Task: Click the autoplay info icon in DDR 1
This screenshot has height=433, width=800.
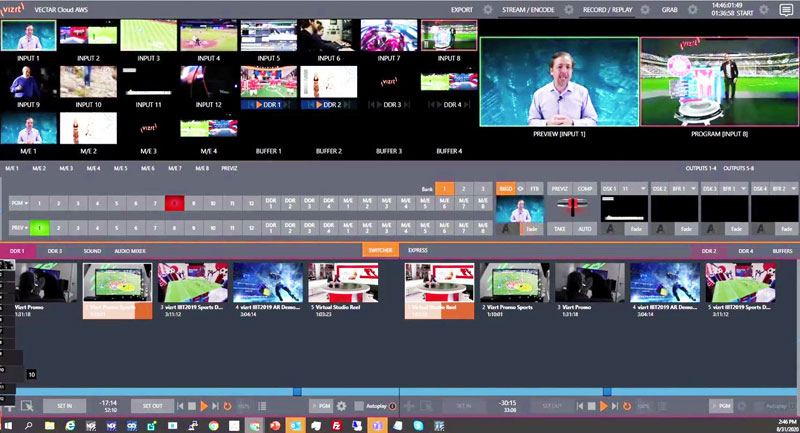Action: pos(392,406)
